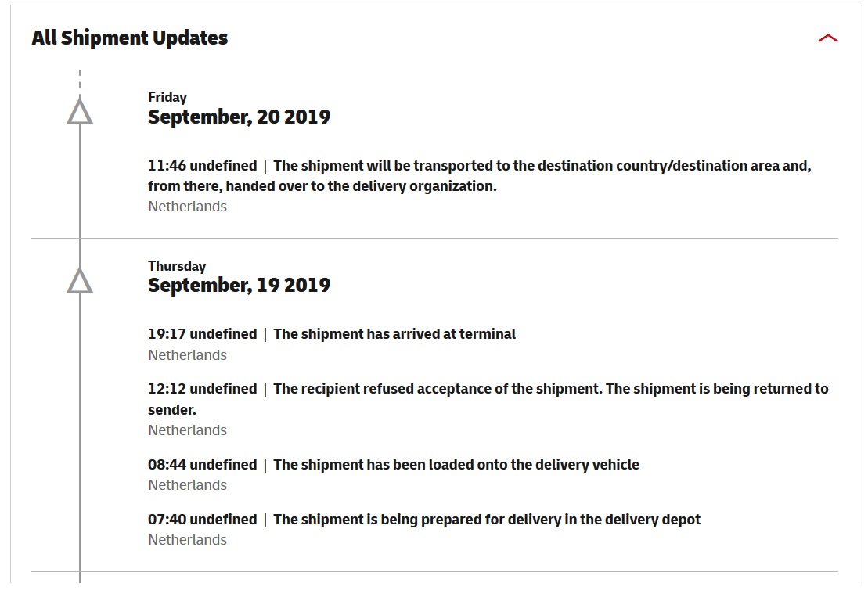The height and width of the screenshot is (601, 868).
Task: Click Netherlands under the 08:44 update
Action: point(188,485)
